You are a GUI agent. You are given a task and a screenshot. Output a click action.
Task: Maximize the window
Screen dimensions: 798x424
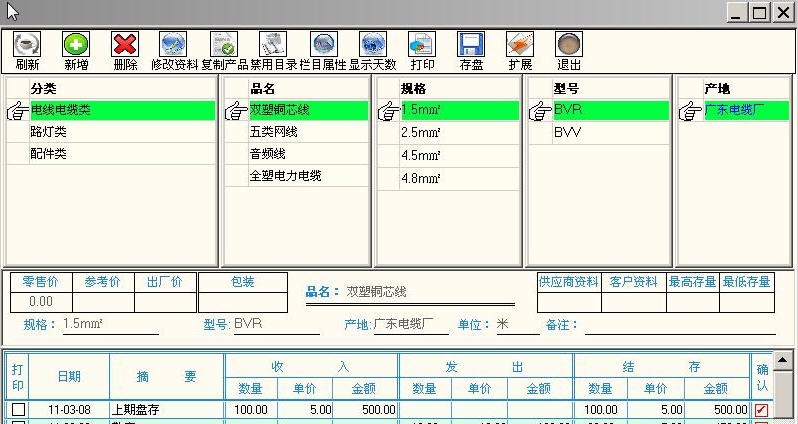[x=760, y=13]
